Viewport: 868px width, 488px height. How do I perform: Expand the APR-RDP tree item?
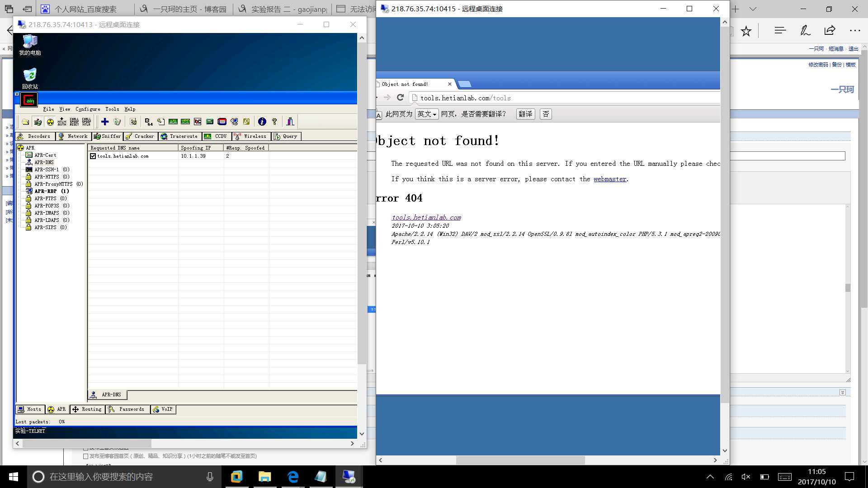53,191
